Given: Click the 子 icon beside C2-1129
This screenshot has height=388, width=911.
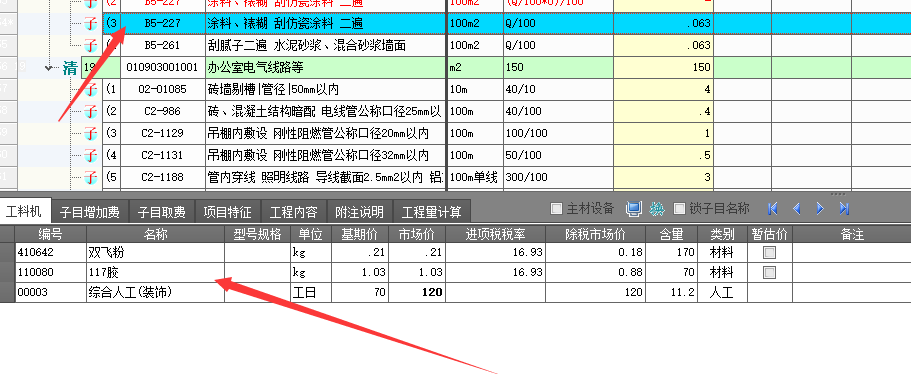Looking at the screenshot, I should 91,133.
